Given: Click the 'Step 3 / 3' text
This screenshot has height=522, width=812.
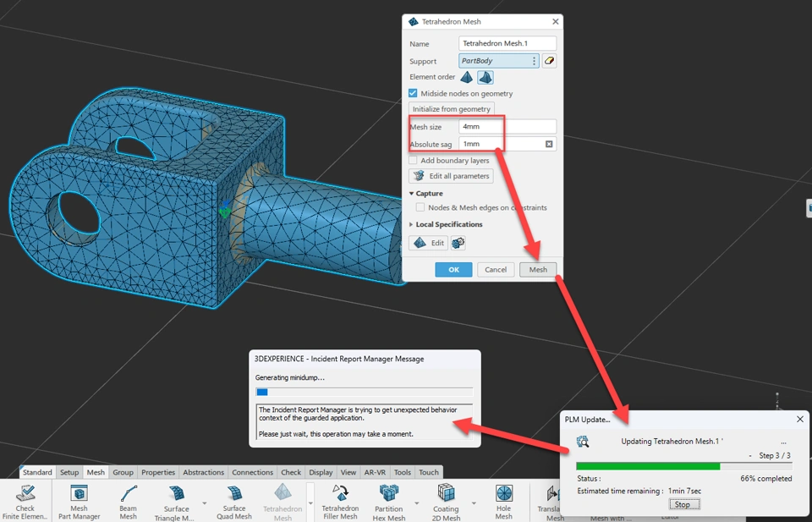Looking at the screenshot, I should [x=775, y=456].
